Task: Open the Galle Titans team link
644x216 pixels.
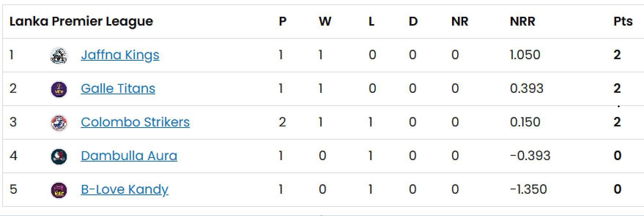Action: (118, 88)
